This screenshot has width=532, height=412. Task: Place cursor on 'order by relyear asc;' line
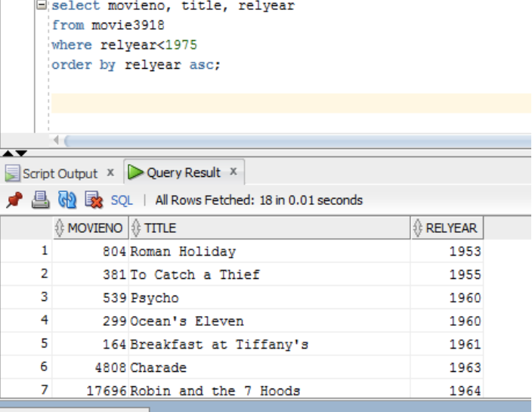[136, 64]
